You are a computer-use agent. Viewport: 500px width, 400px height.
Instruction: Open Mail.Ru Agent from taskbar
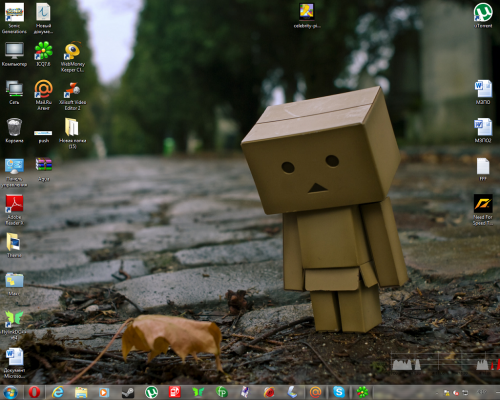coord(316,392)
